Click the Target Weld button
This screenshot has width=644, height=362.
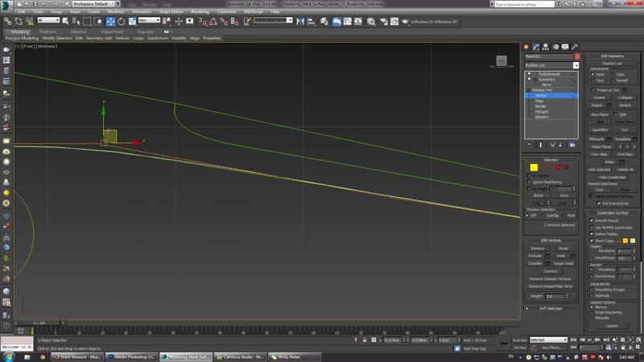(563, 264)
